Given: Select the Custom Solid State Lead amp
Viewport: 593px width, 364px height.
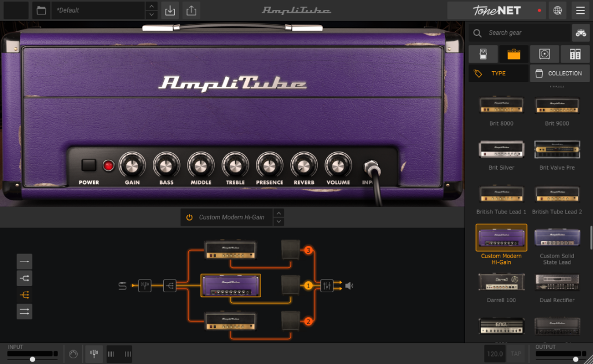Looking at the screenshot, I should 557,245.
